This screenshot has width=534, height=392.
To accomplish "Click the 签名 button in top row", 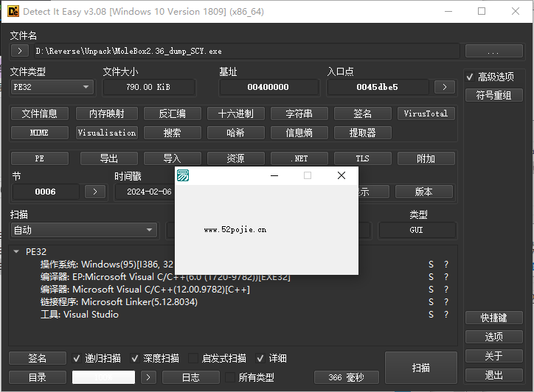I will (x=362, y=113).
